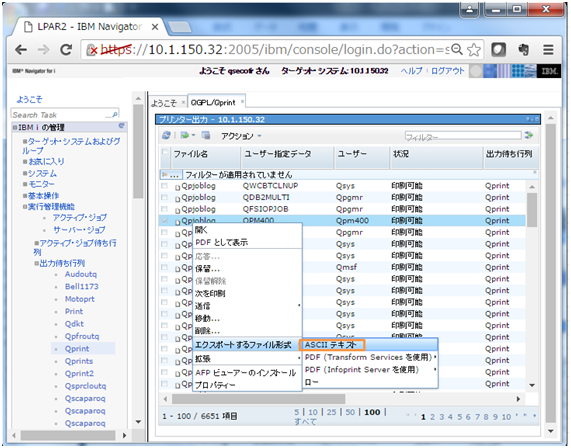
Task: Click the Chrome user profile button
Action: (469, 10)
